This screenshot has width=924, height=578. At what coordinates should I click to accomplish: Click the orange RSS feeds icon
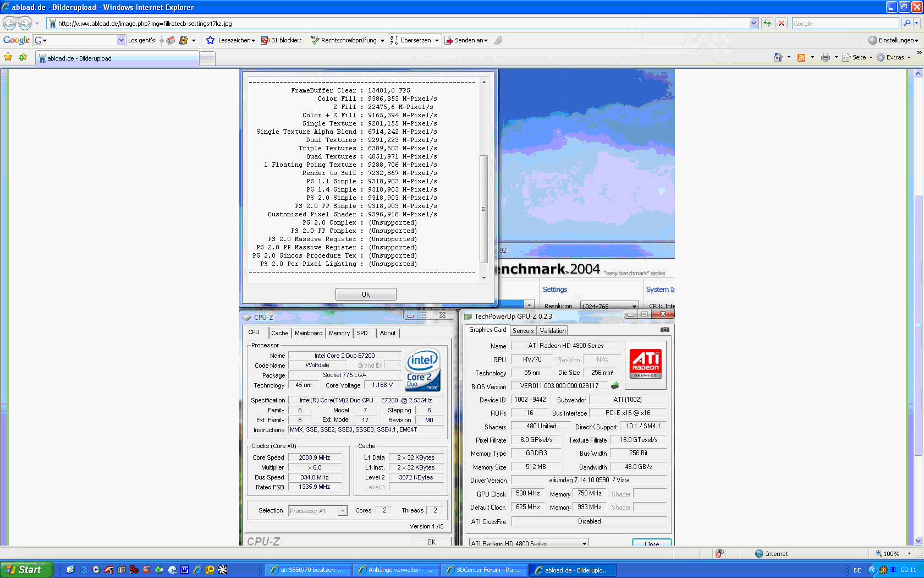pyautogui.click(x=801, y=57)
